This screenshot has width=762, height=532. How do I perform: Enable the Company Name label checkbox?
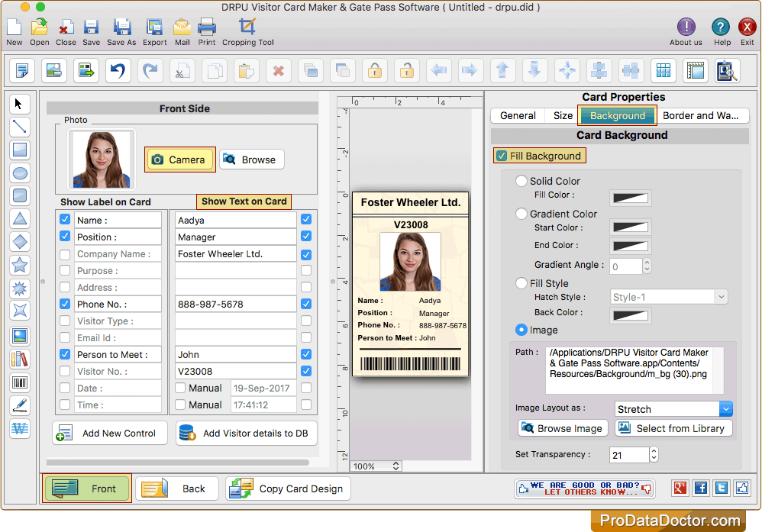pos(65,254)
